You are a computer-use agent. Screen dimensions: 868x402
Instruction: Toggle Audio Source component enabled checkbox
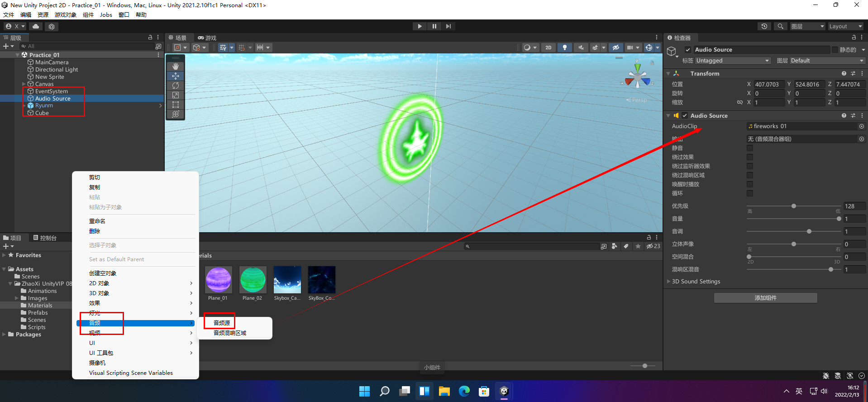tap(685, 115)
